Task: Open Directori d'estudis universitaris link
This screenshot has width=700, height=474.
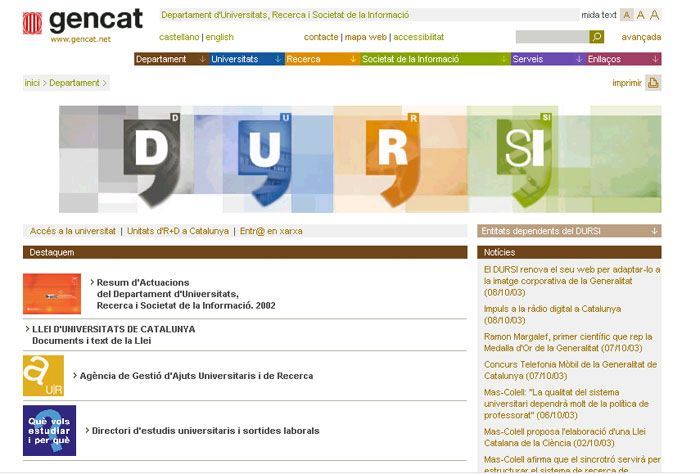Action: click(x=205, y=431)
